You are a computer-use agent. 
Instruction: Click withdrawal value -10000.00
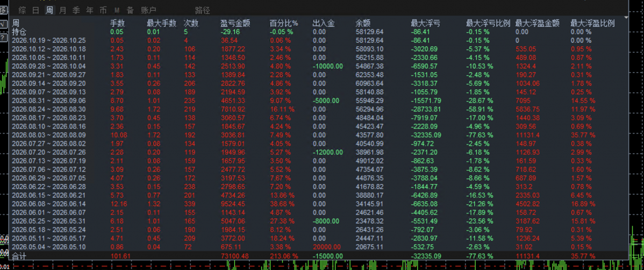[x=327, y=66]
